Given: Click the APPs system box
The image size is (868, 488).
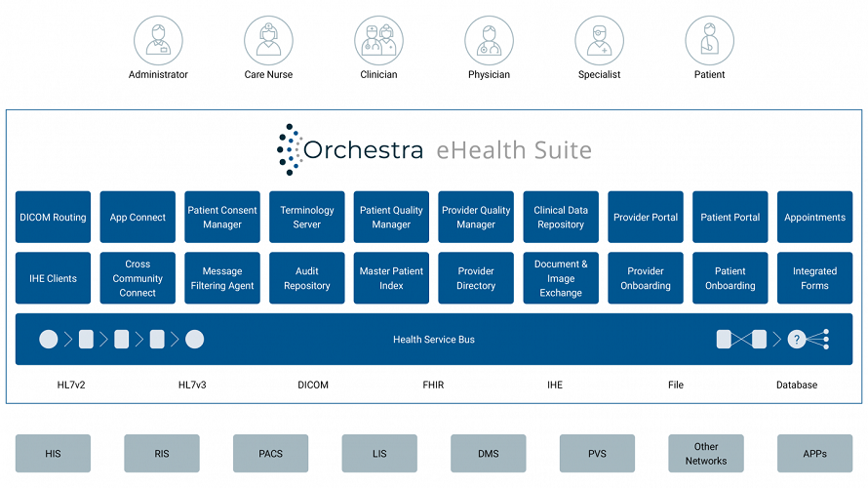Looking at the screenshot, I should pos(815,453).
